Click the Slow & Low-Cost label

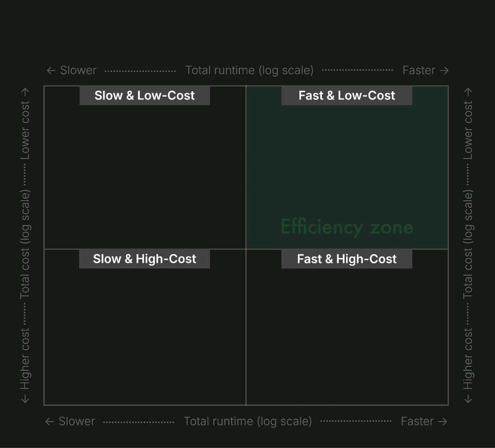coord(145,95)
